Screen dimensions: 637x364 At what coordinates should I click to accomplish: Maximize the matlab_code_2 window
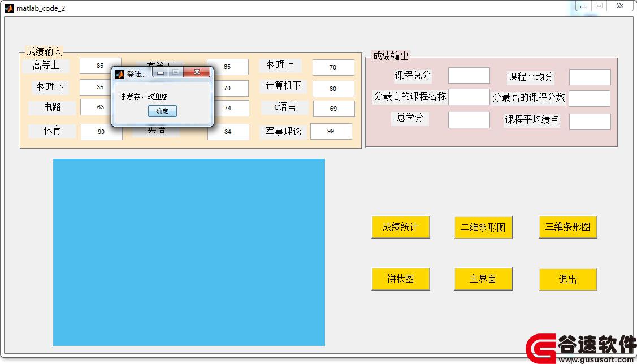(x=599, y=6)
